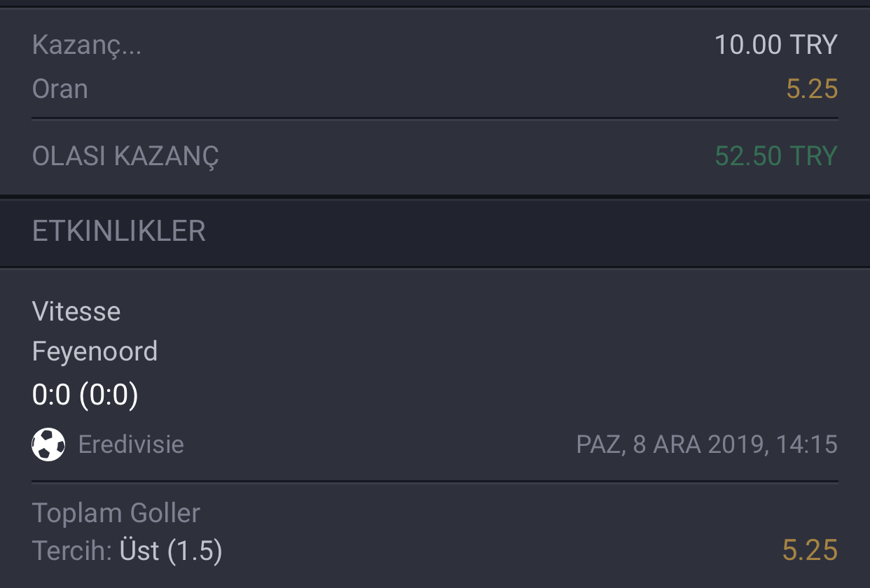Open the Vitesse team name
Image resolution: width=870 pixels, height=588 pixels.
click(x=76, y=311)
